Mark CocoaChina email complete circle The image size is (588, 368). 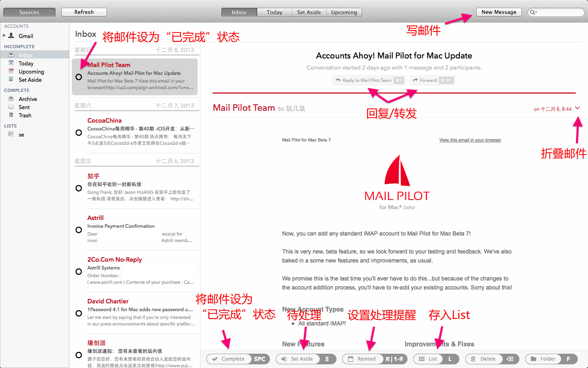[79, 132]
